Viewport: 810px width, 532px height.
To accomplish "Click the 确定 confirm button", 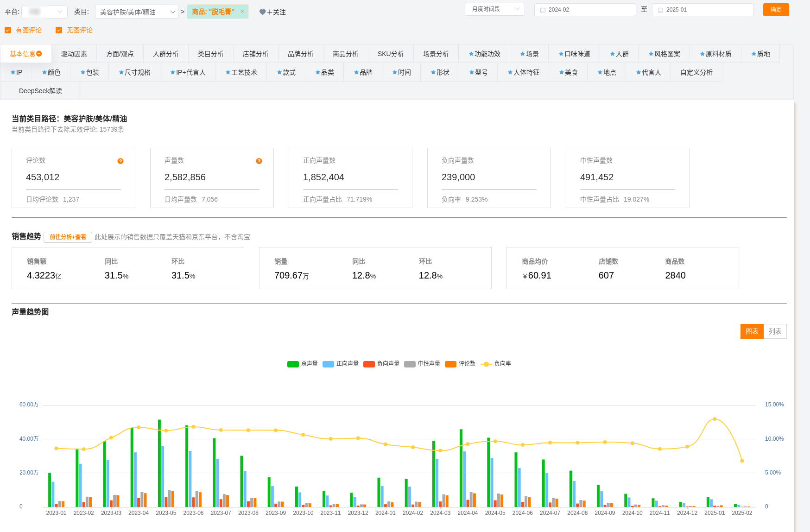I will coord(776,9).
